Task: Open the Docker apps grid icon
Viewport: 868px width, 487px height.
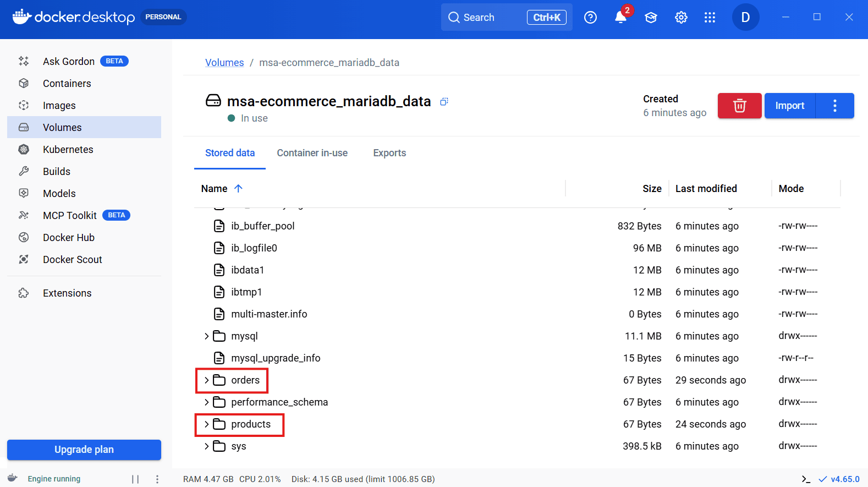Action: (710, 18)
